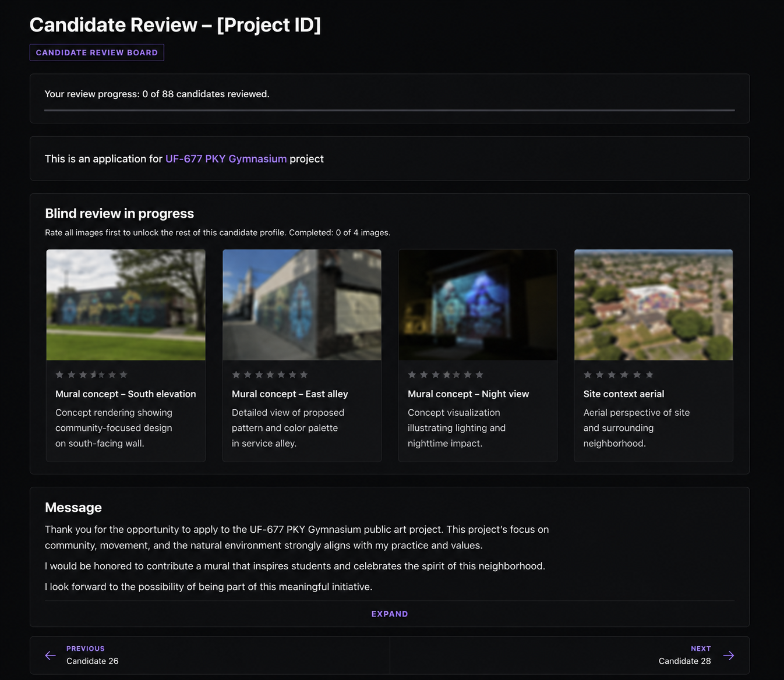The width and height of the screenshot is (784, 680).
Task: Expand the Message section
Action: 390,614
